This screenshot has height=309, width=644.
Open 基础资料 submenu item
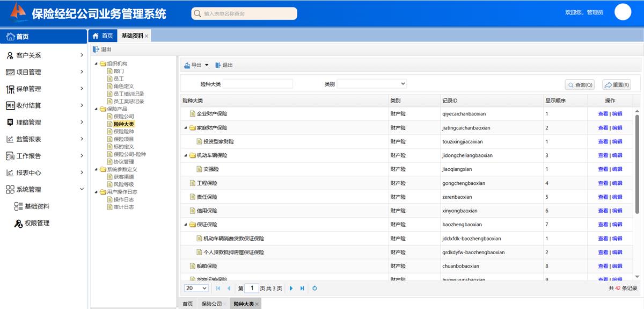click(x=32, y=206)
